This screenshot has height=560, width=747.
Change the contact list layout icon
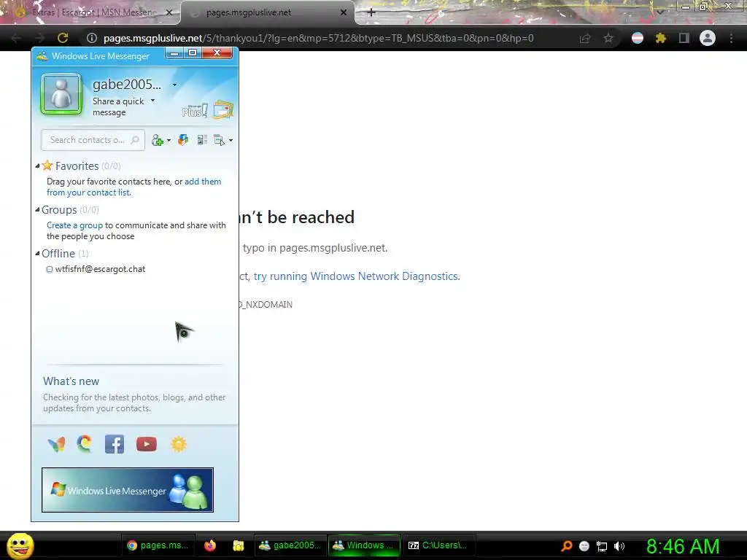[202, 140]
